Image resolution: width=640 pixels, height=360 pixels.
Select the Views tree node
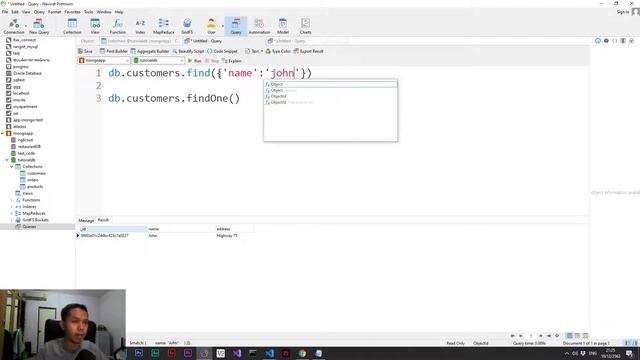coord(27,193)
